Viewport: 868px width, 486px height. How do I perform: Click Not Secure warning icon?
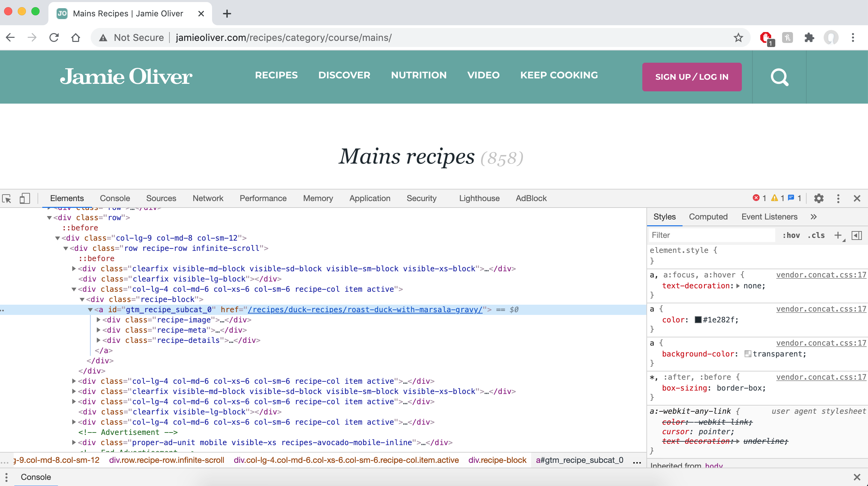(103, 38)
